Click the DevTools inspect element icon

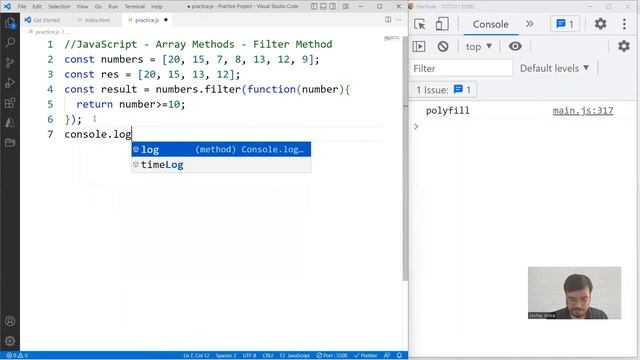point(420,24)
